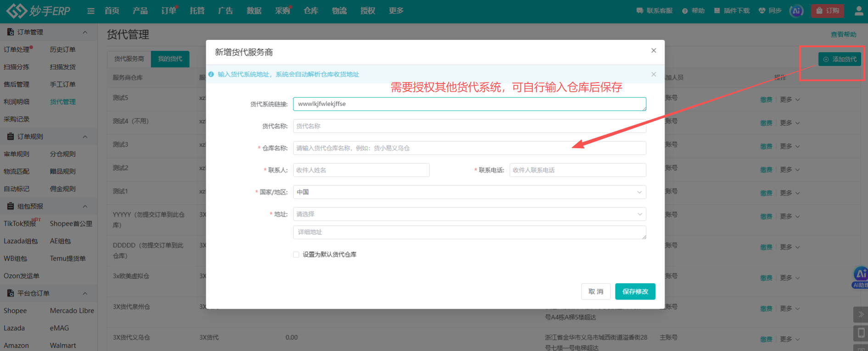The height and width of the screenshot is (351, 868).
Task: Click the 添加货代 button
Action: pyautogui.click(x=840, y=60)
